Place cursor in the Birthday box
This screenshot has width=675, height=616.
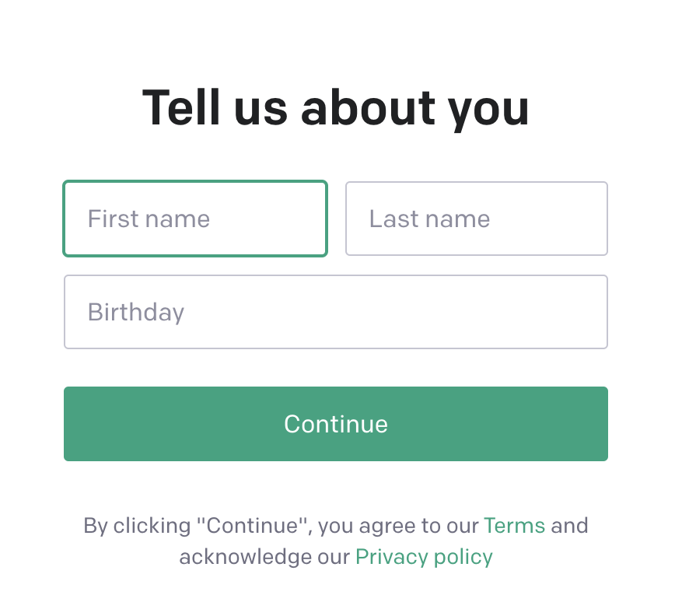[x=335, y=312]
